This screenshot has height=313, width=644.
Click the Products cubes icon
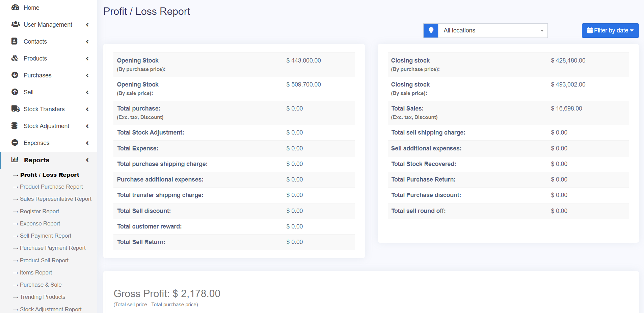[15, 58]
